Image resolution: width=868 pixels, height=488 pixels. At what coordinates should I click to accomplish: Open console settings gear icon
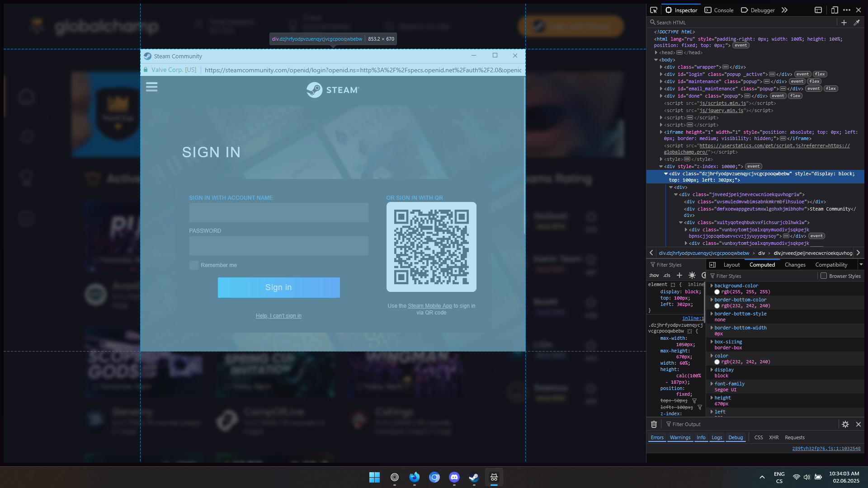[x=845, y=424]
